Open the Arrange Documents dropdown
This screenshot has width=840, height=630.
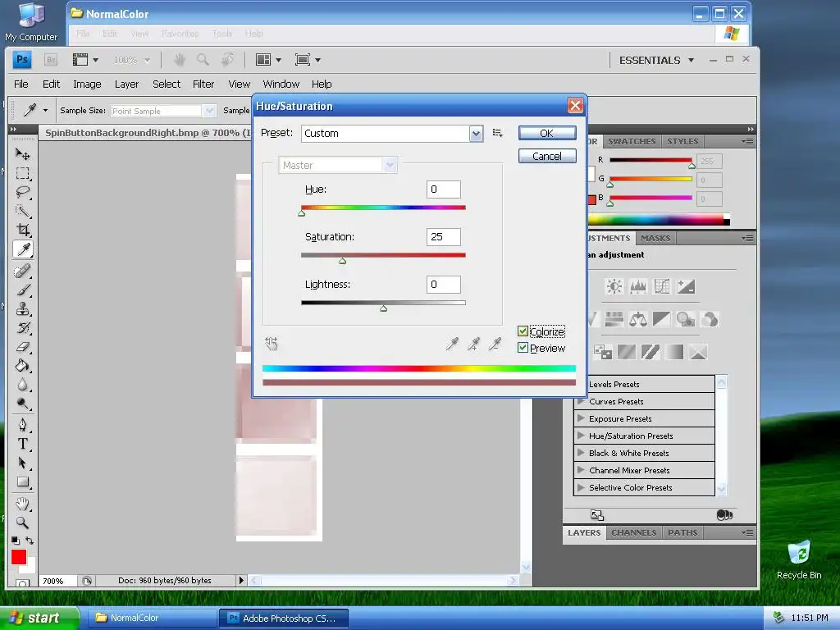(268, 60)
